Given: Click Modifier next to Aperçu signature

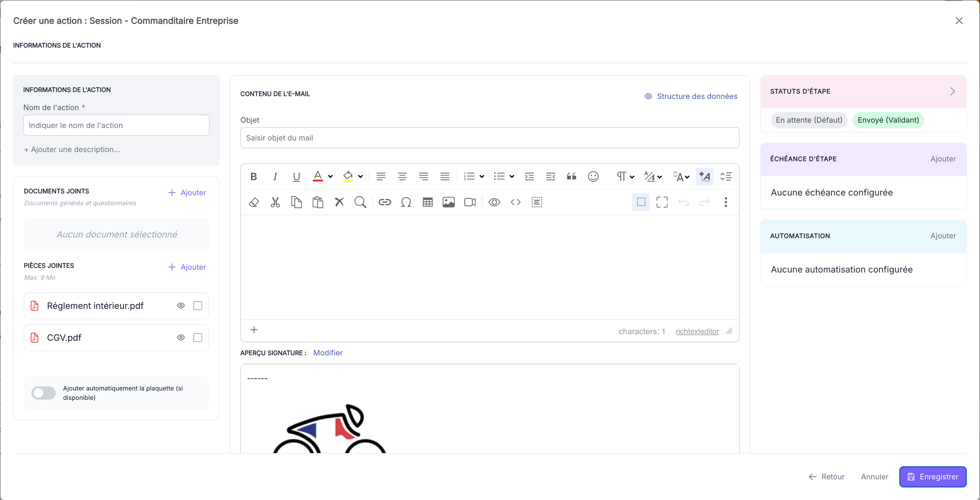Looking at the screenshot, I should pos(328,353).
